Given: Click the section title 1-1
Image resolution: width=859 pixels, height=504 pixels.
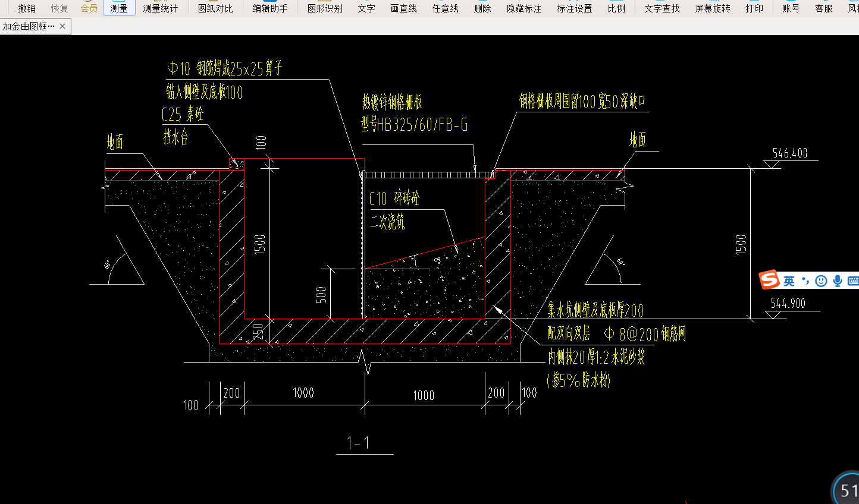Looking at the screenshot, I should [359, 443].
